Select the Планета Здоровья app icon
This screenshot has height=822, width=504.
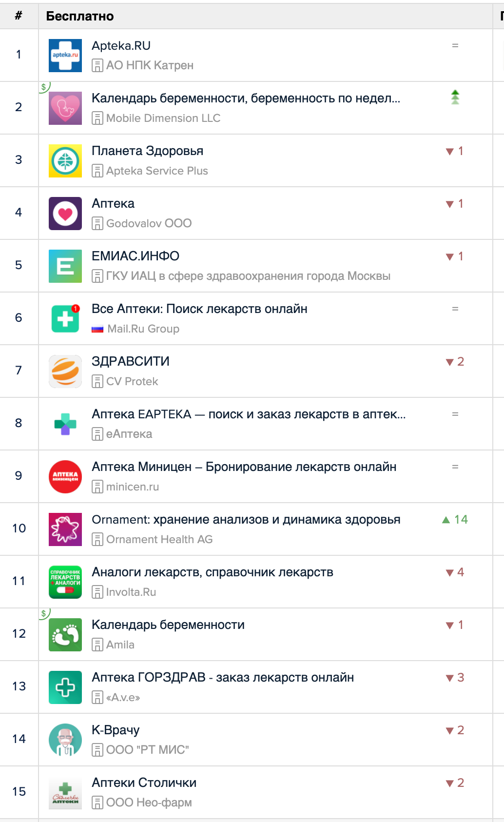point(65,161)
